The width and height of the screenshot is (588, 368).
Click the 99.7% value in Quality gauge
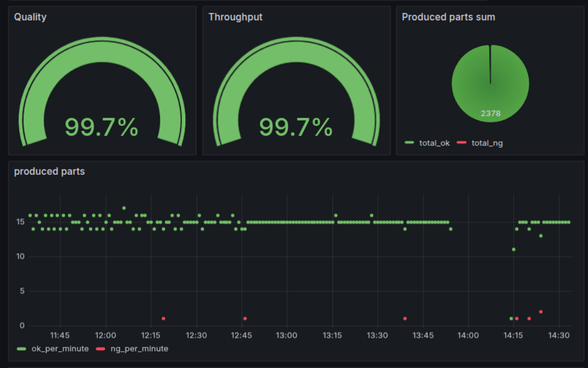pyautogui.click(x=102, y=127)
